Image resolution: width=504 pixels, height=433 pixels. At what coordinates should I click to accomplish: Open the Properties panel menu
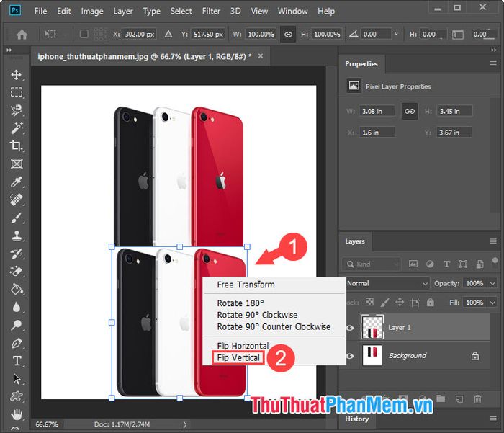[x=492, y=63]
